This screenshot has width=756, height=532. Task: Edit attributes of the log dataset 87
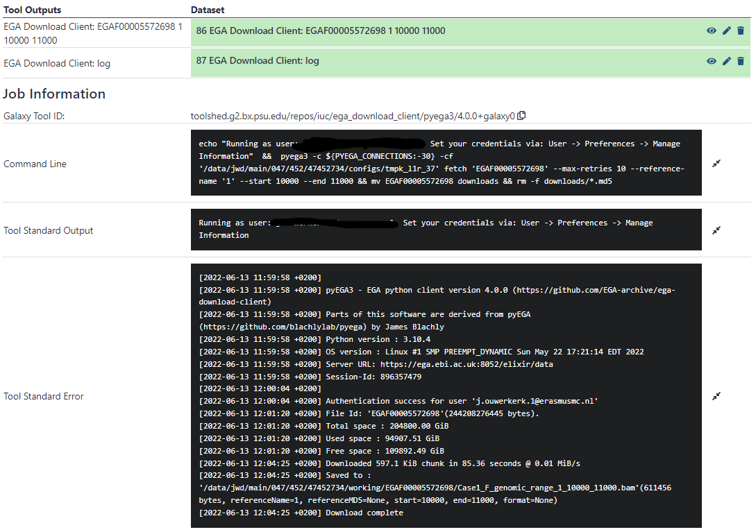[x=726, y=61]
